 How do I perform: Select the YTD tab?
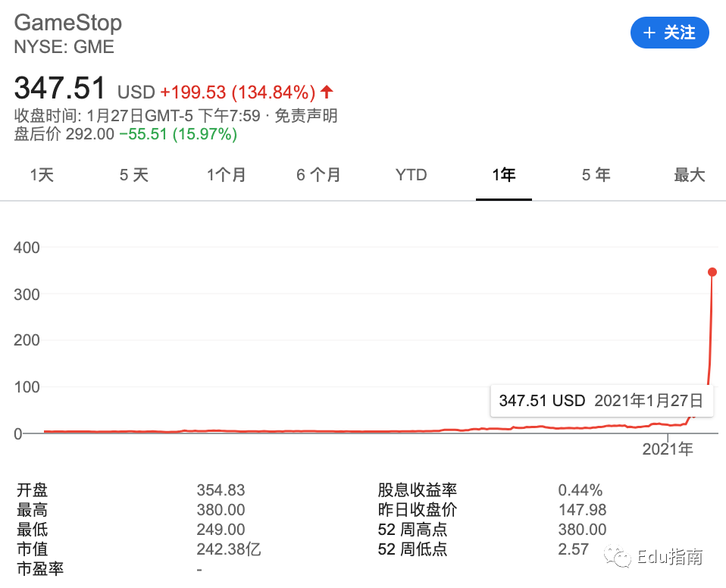coord(412,175)
